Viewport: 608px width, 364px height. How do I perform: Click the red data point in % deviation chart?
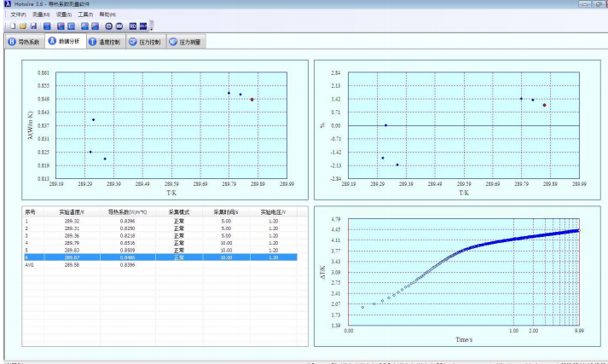coord(544,105)
